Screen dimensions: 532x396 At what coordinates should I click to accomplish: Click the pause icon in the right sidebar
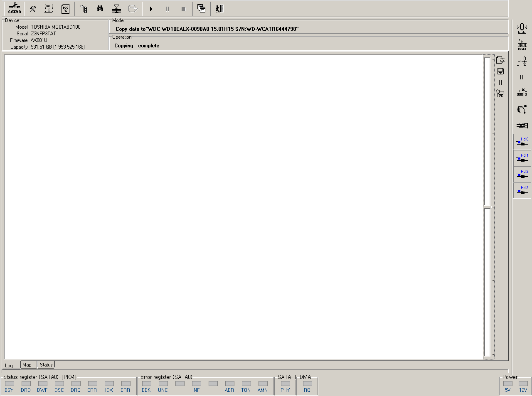pyautogui.click(x=522, y=77)
